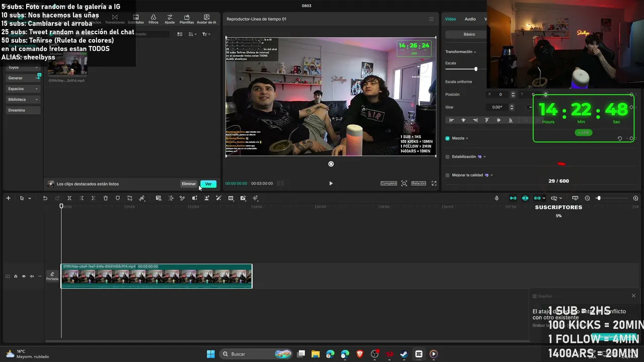
Task: Click the Completa quality button
Action: [x=389, y=184]
